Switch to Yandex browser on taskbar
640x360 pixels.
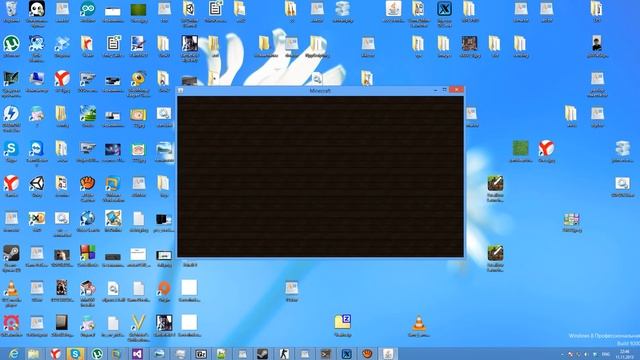coord(55,354)
